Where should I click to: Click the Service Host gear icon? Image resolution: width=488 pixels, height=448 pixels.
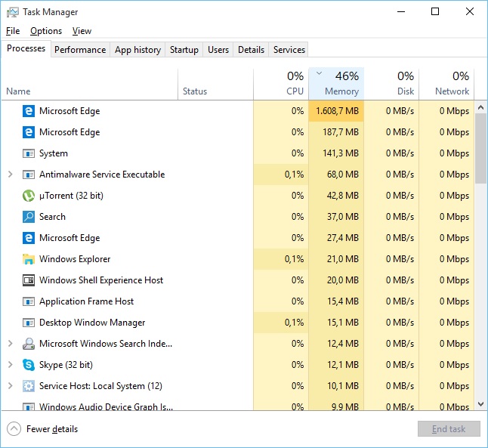click(x=29, y=386)
